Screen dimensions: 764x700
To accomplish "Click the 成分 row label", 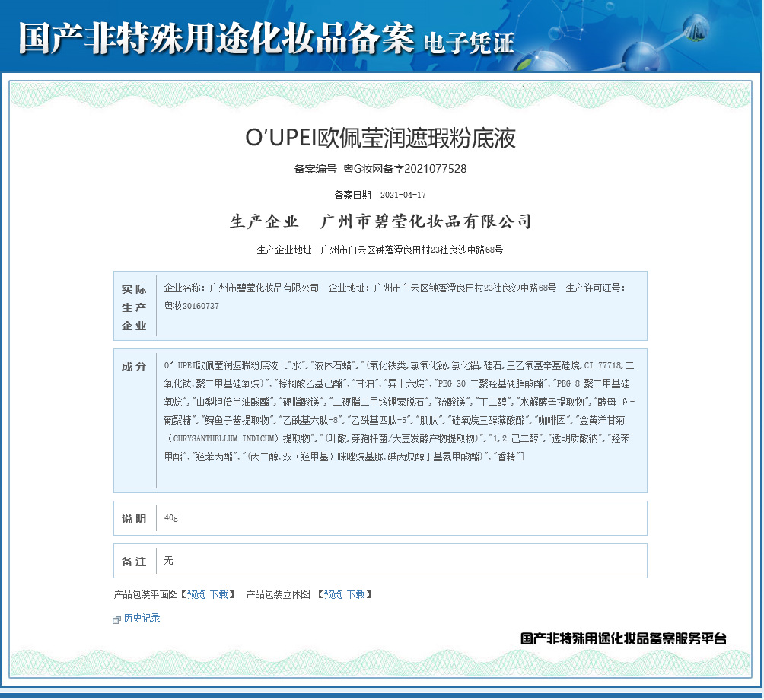I will pyautogui.click(x=134, y=367).
